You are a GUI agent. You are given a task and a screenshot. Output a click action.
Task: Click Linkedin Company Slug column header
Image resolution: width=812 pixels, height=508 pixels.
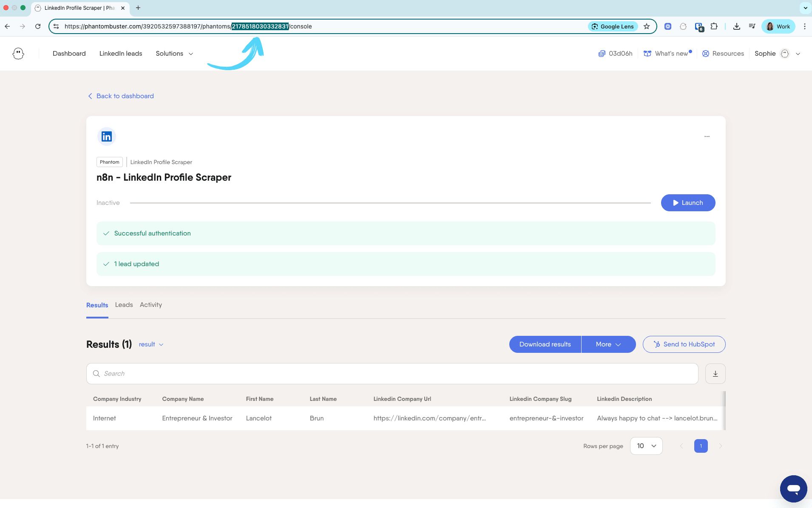(x=540, y=399)
